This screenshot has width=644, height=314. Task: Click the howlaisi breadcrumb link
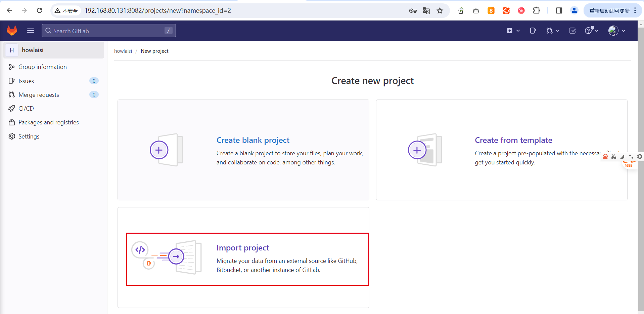[x=123, y=51]
